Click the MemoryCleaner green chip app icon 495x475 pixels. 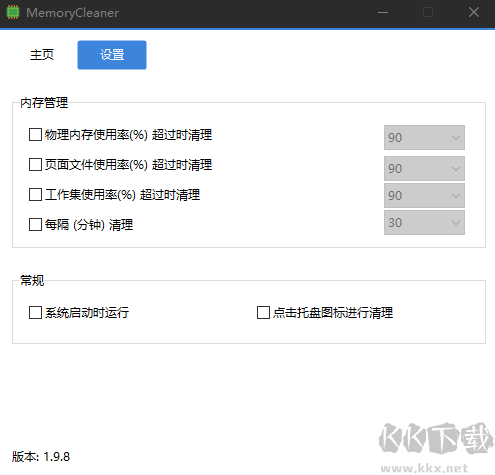pyautogui.click(x=13, y=13)
